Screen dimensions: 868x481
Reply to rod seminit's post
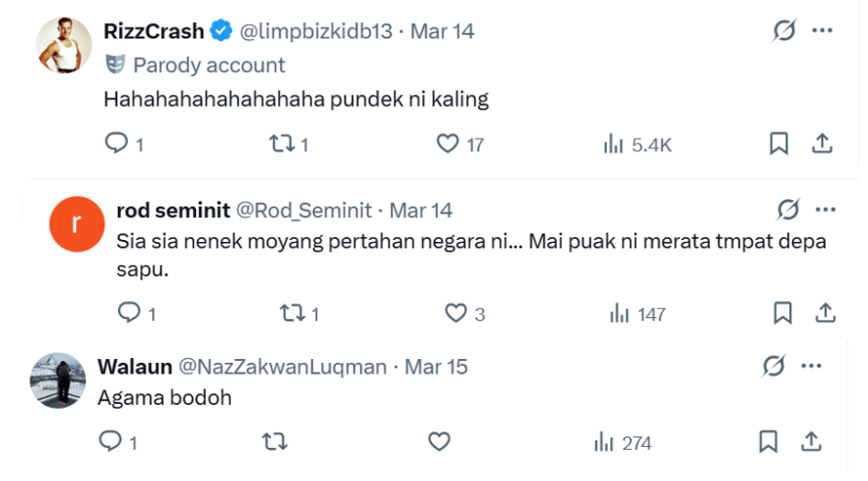[x=128, y=313]
